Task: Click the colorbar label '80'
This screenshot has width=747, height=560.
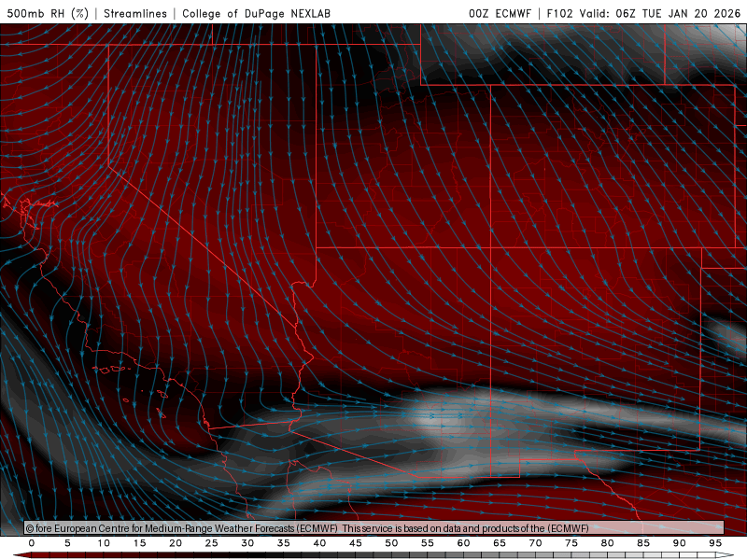Action: point(607,543)
